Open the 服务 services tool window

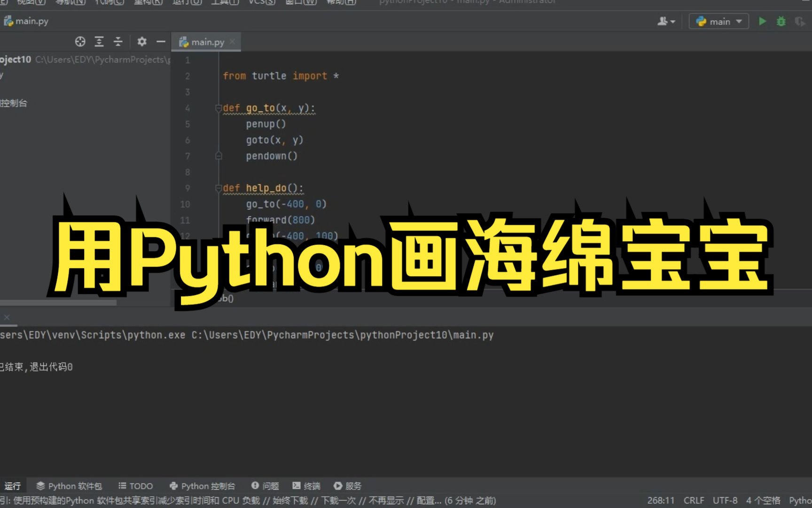(348, 486)
